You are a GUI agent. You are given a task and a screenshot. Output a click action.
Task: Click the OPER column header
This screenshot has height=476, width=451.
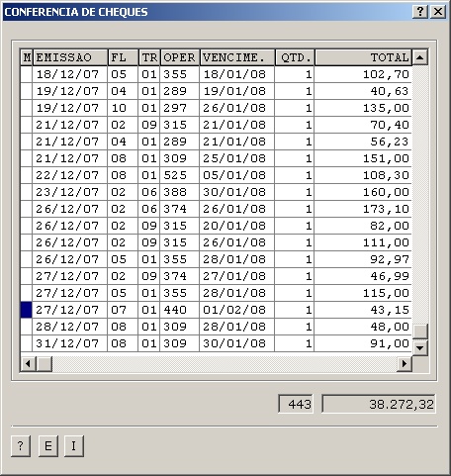180,57
